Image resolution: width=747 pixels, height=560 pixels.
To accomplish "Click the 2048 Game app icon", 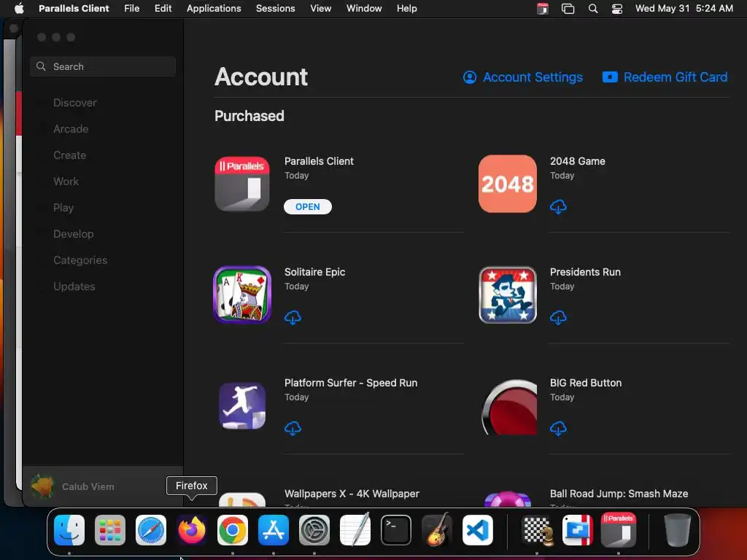I will click(x=508, y=184).
